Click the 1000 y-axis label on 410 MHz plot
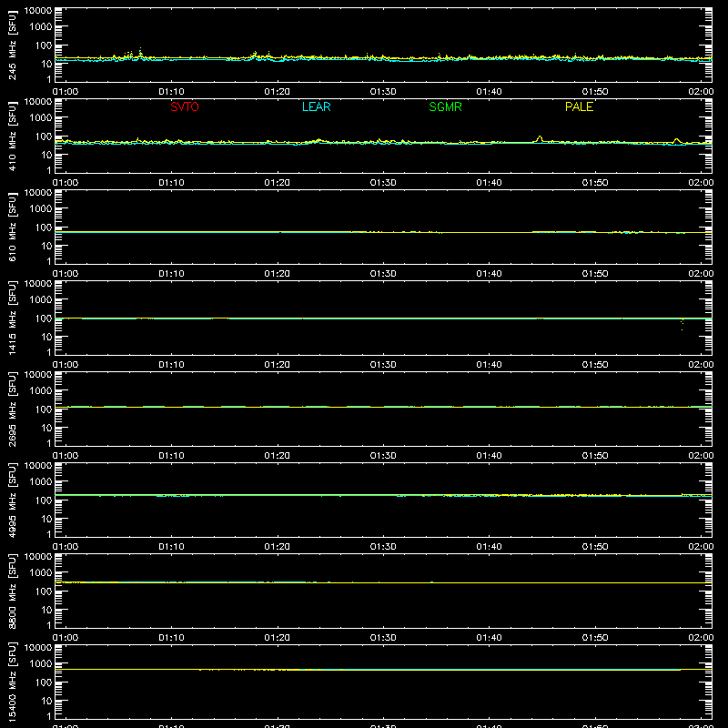728x728 pixels. point(41,118)
